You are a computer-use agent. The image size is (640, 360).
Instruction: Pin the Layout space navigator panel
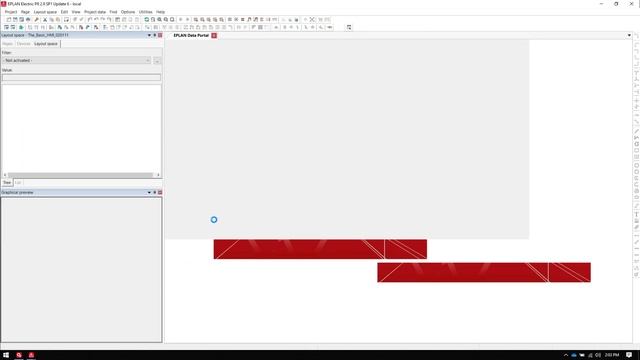pos(155,35)
